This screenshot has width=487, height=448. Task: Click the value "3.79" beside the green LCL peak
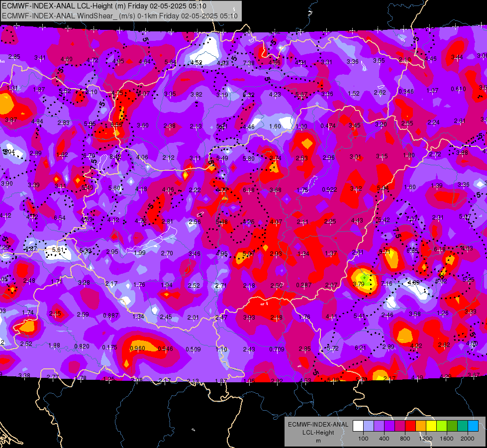pyautogui.click(x=359, y=284)
